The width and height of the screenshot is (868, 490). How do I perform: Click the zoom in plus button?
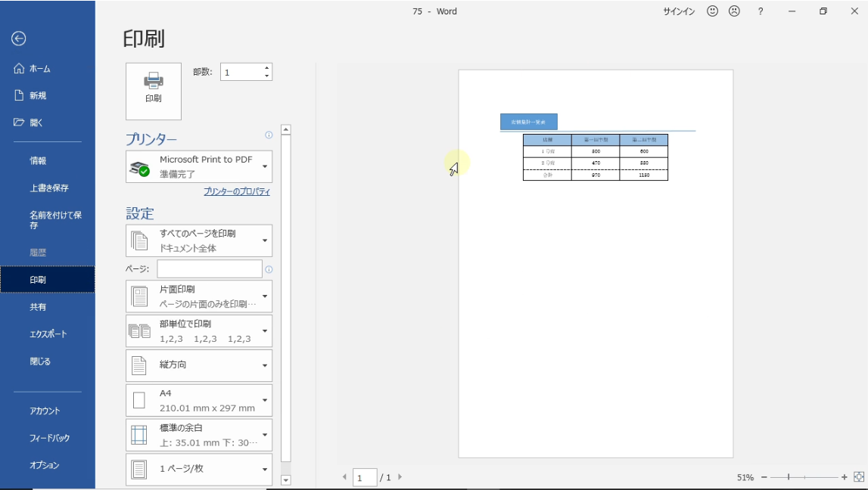pos(845,477)
